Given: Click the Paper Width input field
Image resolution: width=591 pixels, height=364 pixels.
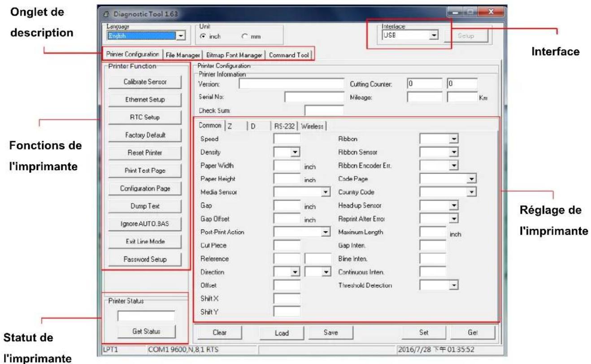Looking at the screenshot, I should pyautogui.click(x=287, y=165).
